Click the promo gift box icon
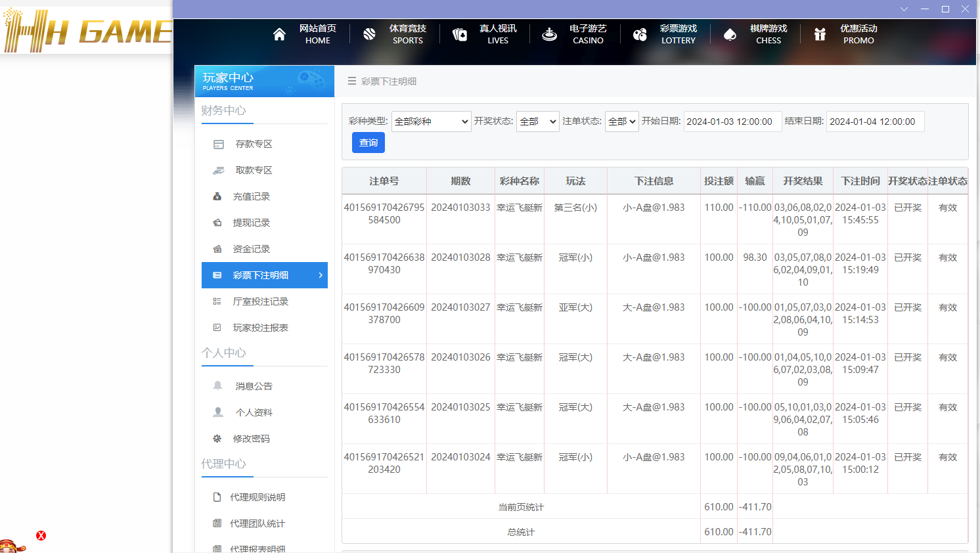Screen dimensions: 980x553 pos(820,34)
